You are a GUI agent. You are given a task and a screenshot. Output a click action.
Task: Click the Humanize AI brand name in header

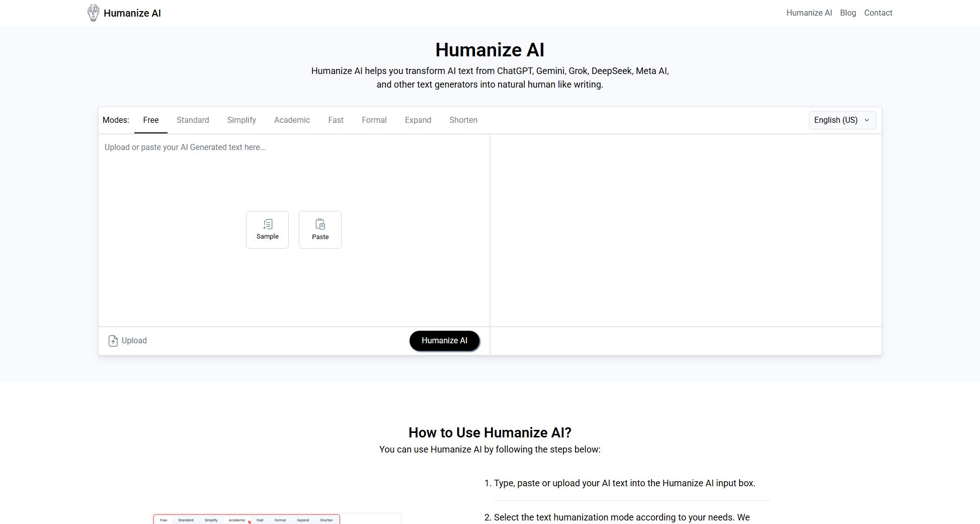pos(132,13)
